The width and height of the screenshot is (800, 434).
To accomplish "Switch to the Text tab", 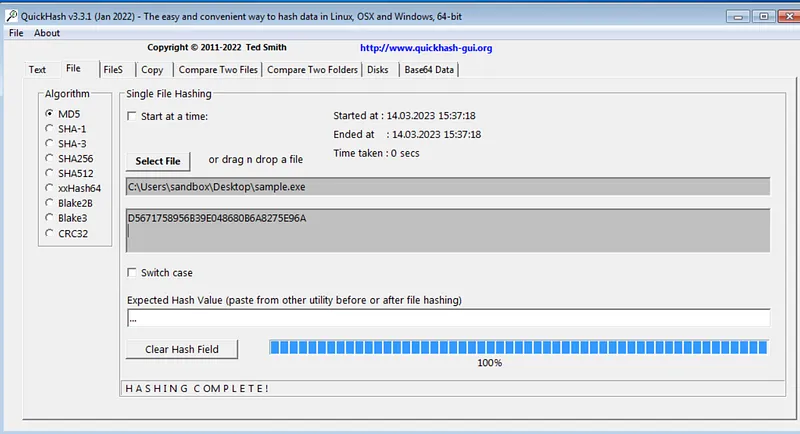I will 37,70.
